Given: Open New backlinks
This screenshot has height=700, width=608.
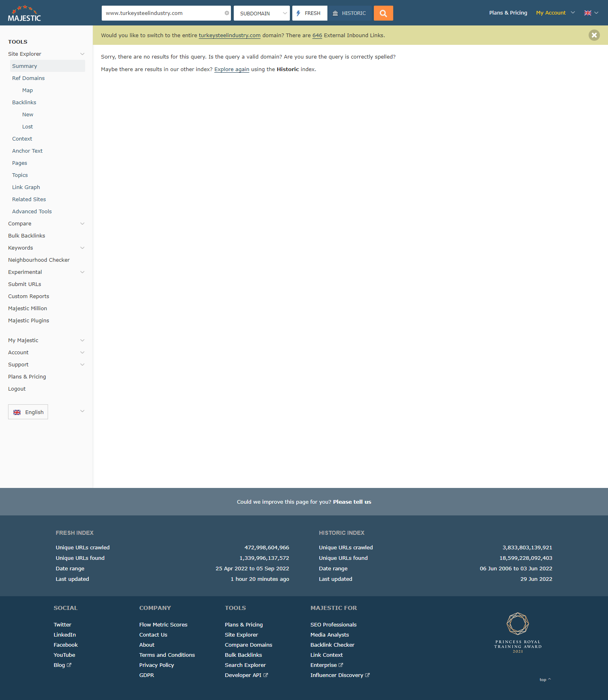Looking at the screenshot, I should [28, 115].
